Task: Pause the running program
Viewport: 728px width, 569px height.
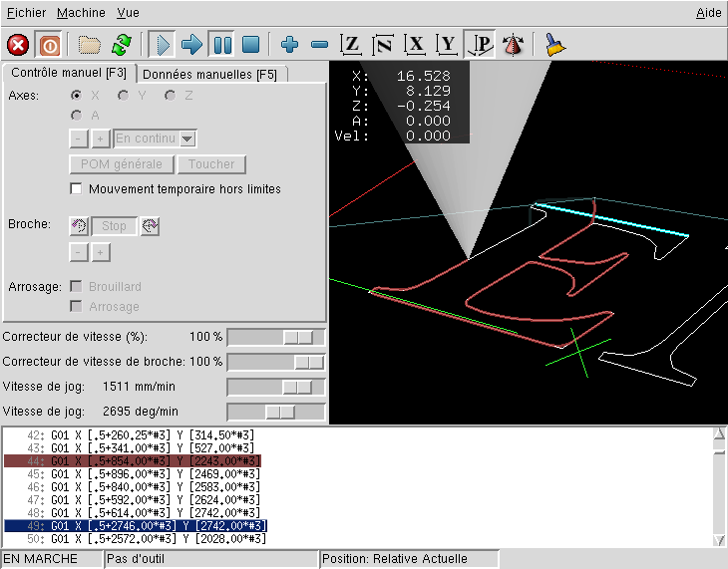Action: click(221, 45)
